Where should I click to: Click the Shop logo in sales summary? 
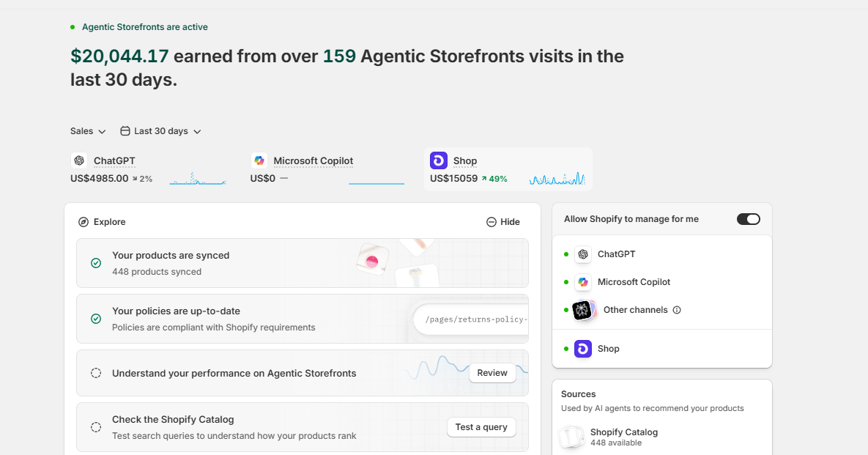point(439,160)
